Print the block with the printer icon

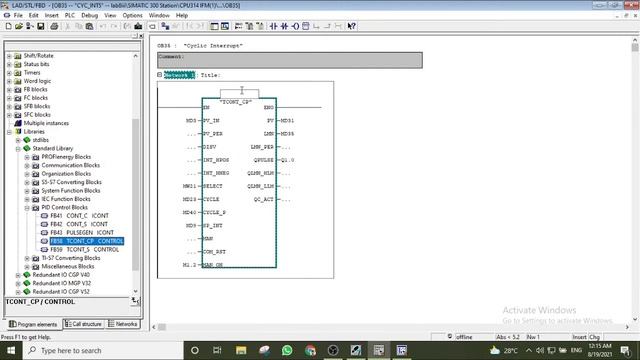tap(54, 26)
